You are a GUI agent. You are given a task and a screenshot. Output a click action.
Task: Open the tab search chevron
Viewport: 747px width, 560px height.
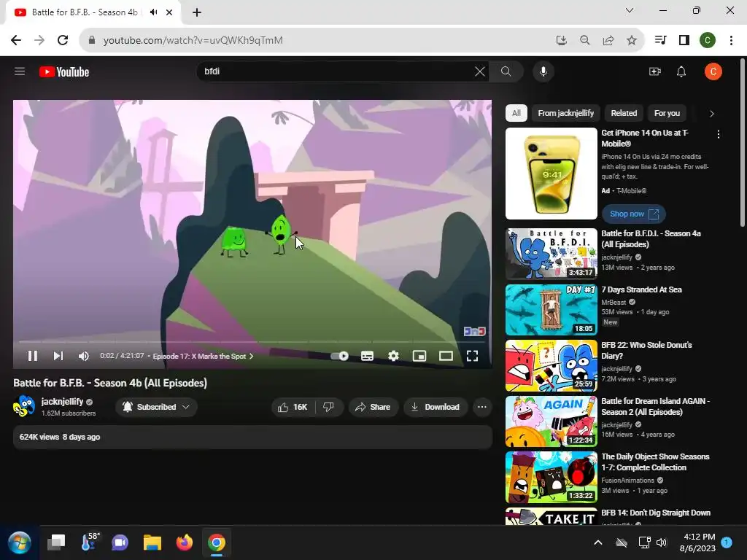(x=630, y=10)
